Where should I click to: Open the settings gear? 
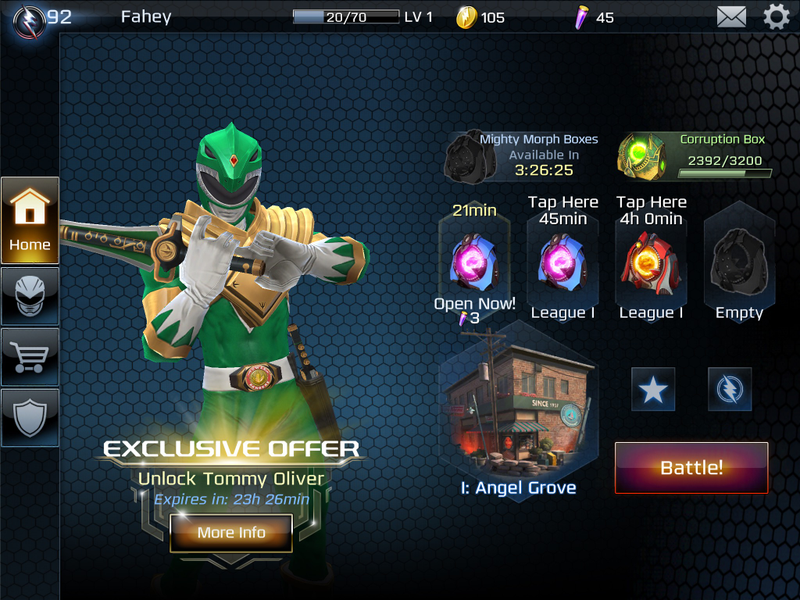(x=776, y=16)
